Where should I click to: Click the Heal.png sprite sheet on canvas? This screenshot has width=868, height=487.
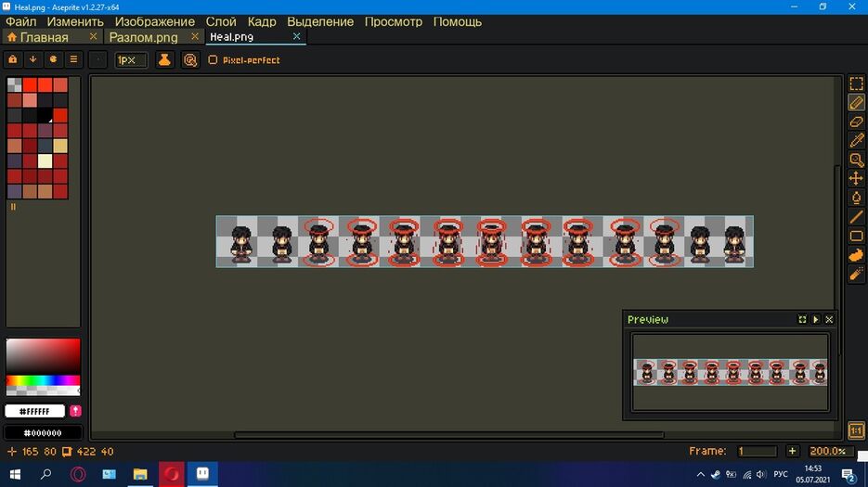[485, 241]
